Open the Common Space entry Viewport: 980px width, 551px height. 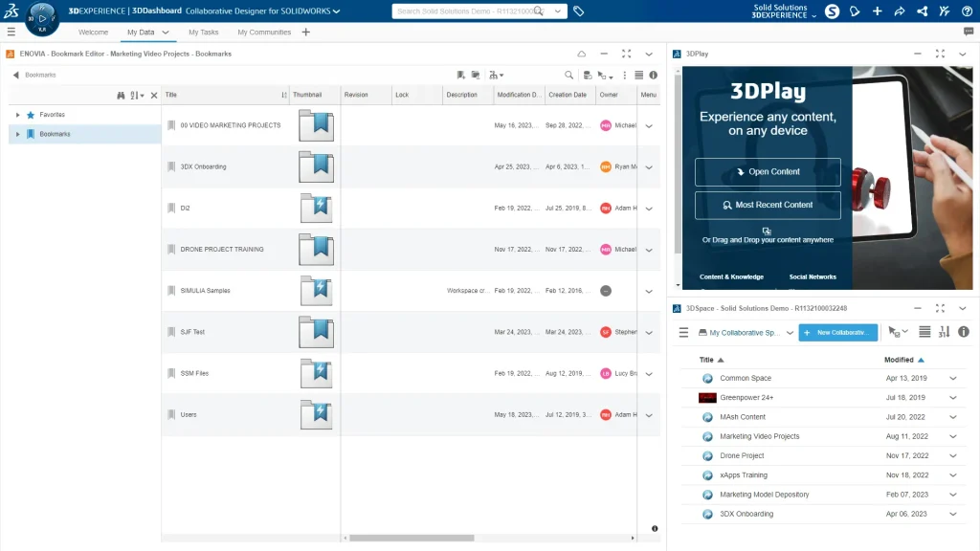pyautogui.click(x=745, y=379)
